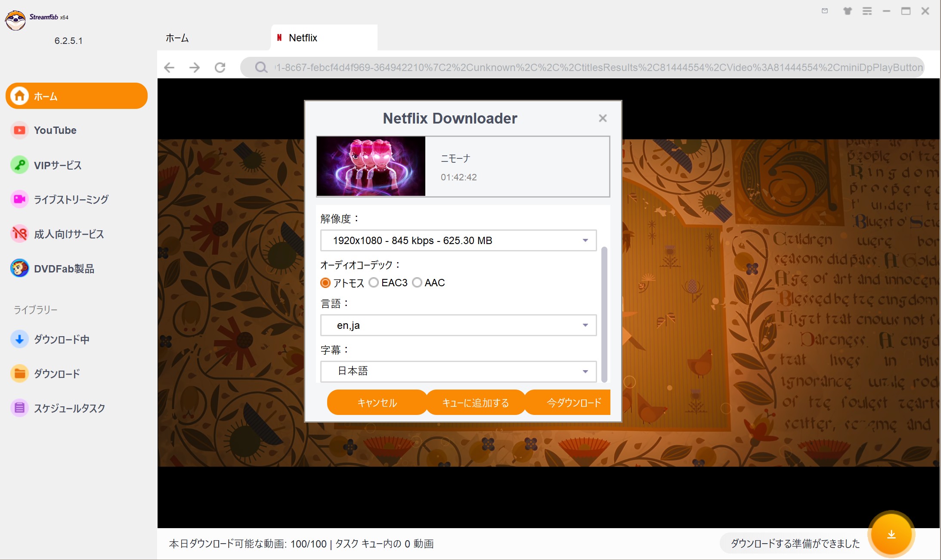The image size is (941, 560).
Task: Click the Netflix N tab icon
Action: 279,37
